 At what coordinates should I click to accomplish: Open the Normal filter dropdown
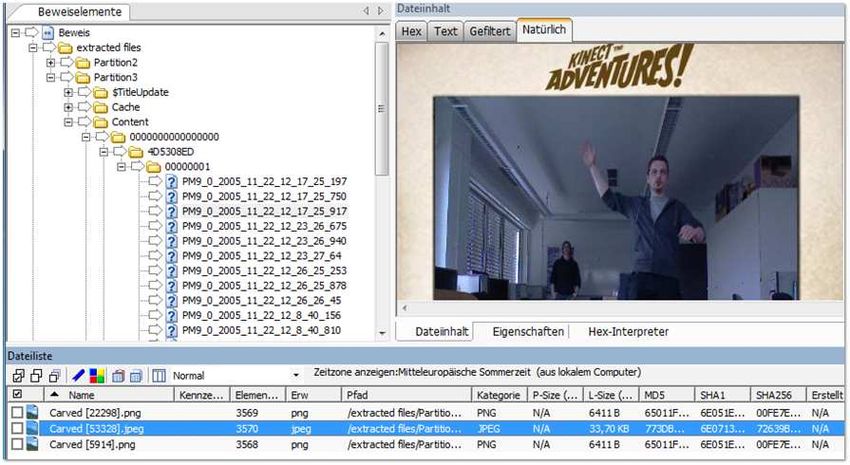click(296, 375)
